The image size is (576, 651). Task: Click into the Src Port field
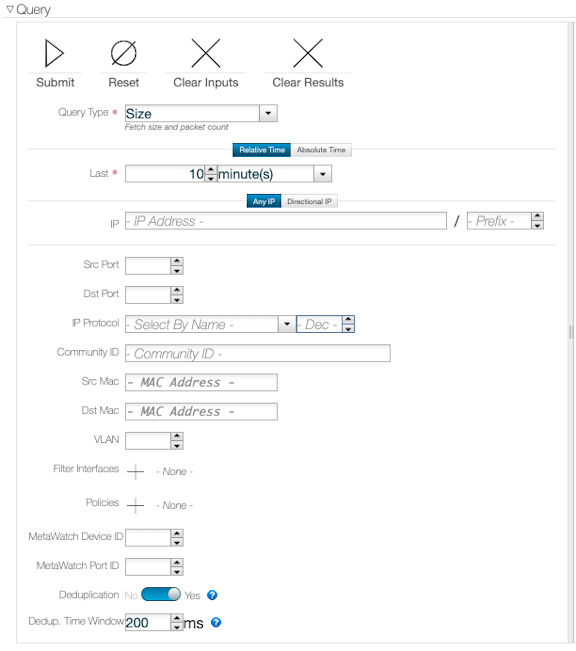[148, 266]
